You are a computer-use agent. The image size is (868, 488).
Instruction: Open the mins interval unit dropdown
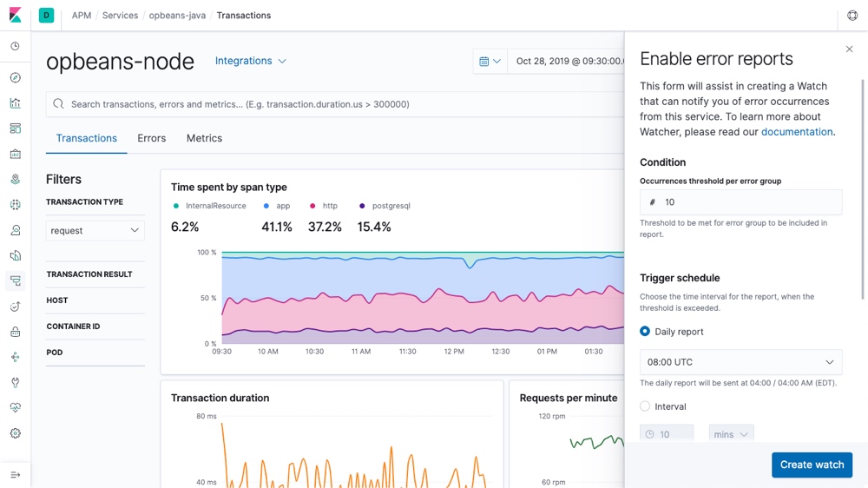click(x=731, y=434)
